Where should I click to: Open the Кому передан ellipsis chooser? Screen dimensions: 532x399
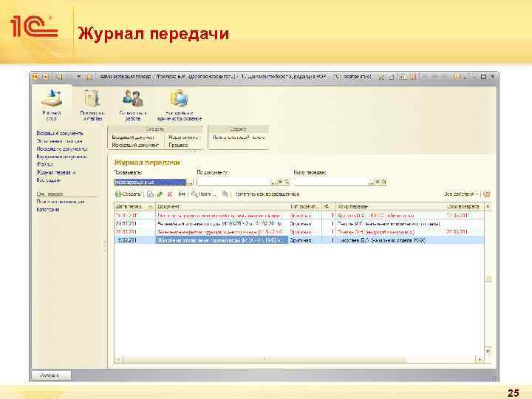(x=371, y=183)
